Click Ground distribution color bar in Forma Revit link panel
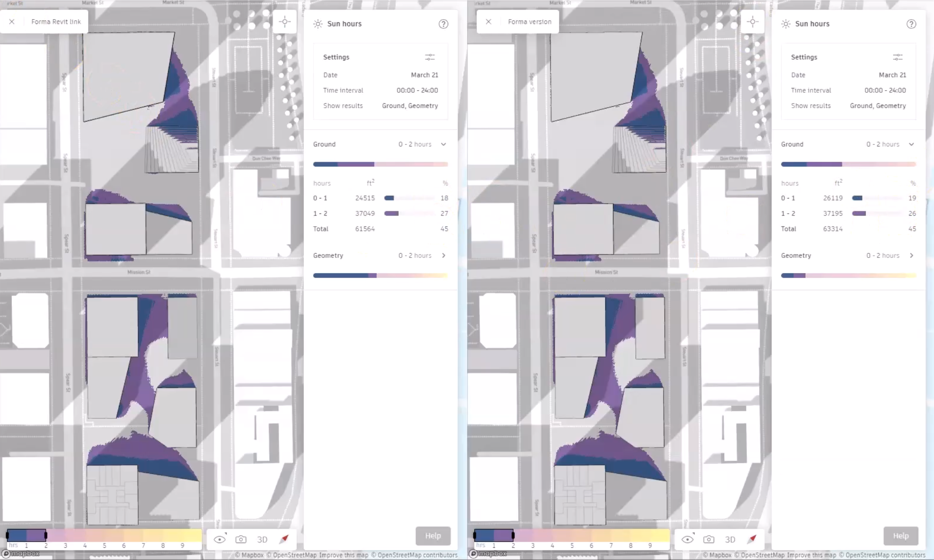934x560 pixels. click(380, 164)
